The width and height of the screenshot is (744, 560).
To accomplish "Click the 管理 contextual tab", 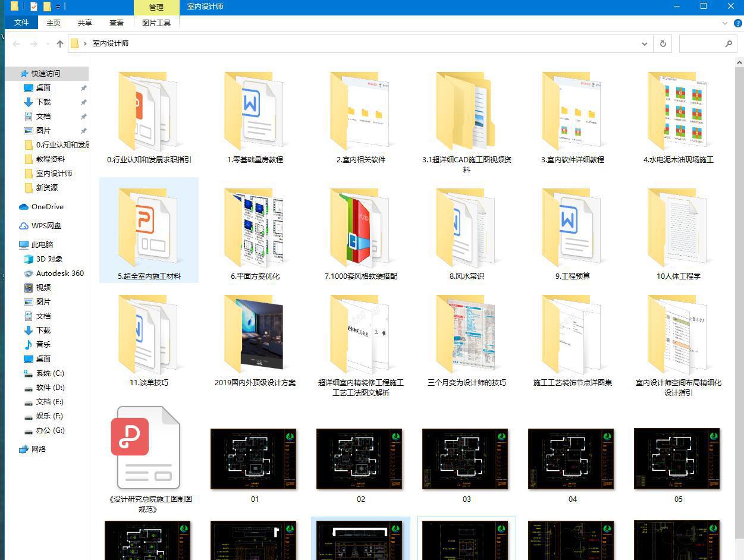I will (x=156, y=7).
